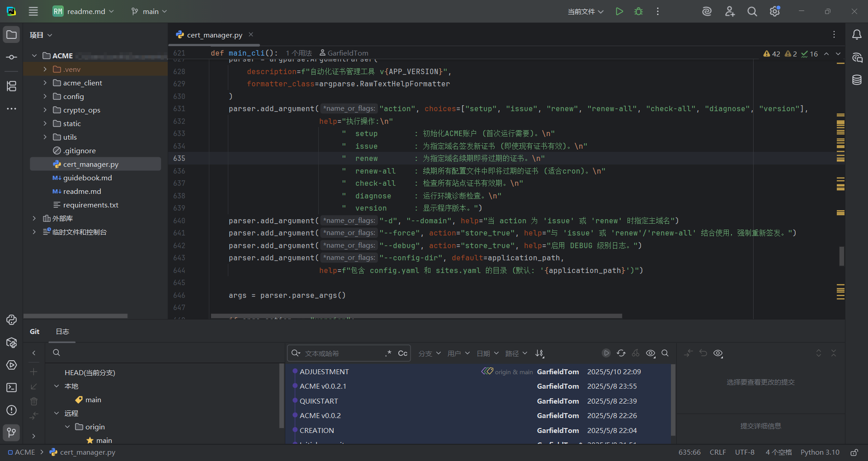Show more tool windows ellipsis
Screen dimensions: 868x461
coord(12,109)
